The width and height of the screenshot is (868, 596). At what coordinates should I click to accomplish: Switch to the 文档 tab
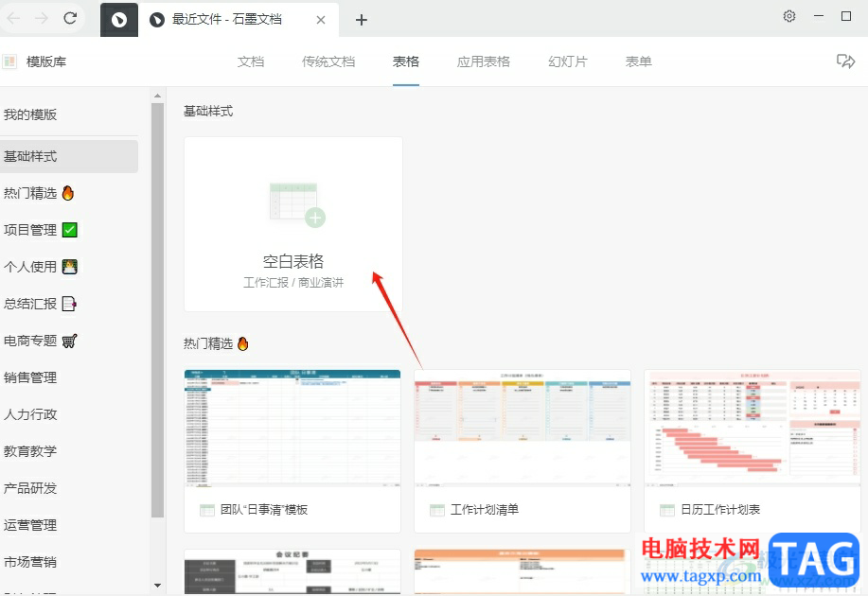[x=251, y=61]
